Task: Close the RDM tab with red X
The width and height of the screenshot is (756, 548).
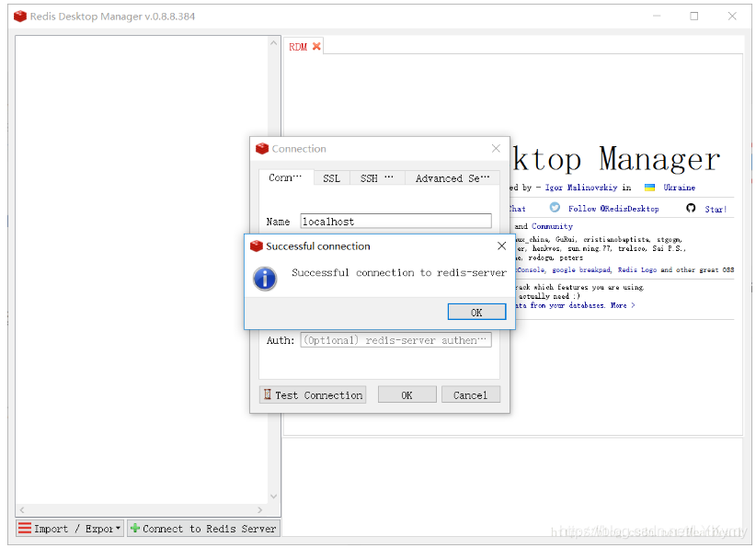Action: pyautogui.click(x=316, y=46)
